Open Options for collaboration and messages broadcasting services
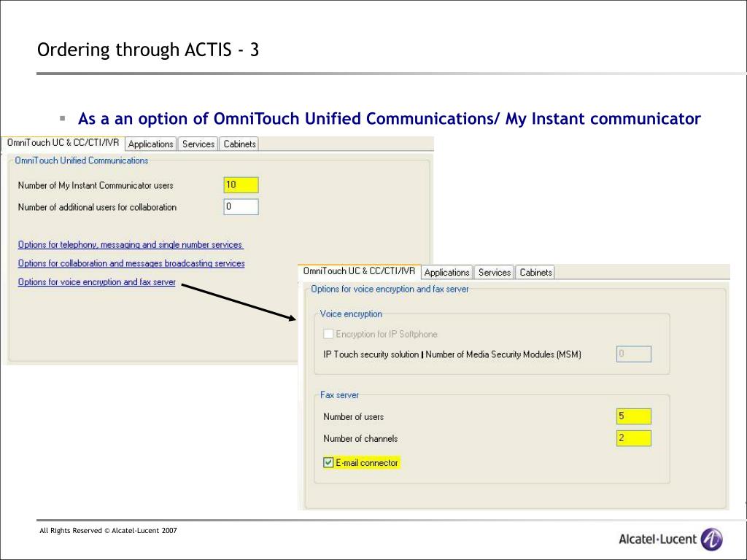 click(x=131, y=263)
